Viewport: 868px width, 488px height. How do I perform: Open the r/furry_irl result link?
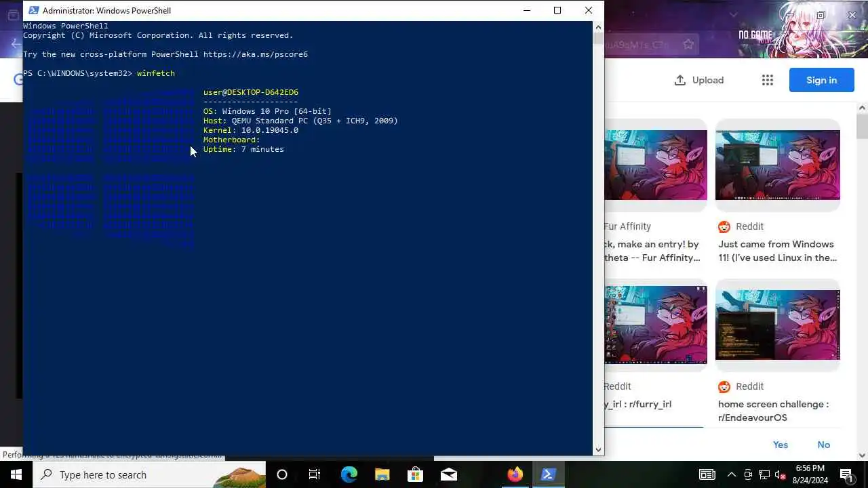click(x=637, y=404)
